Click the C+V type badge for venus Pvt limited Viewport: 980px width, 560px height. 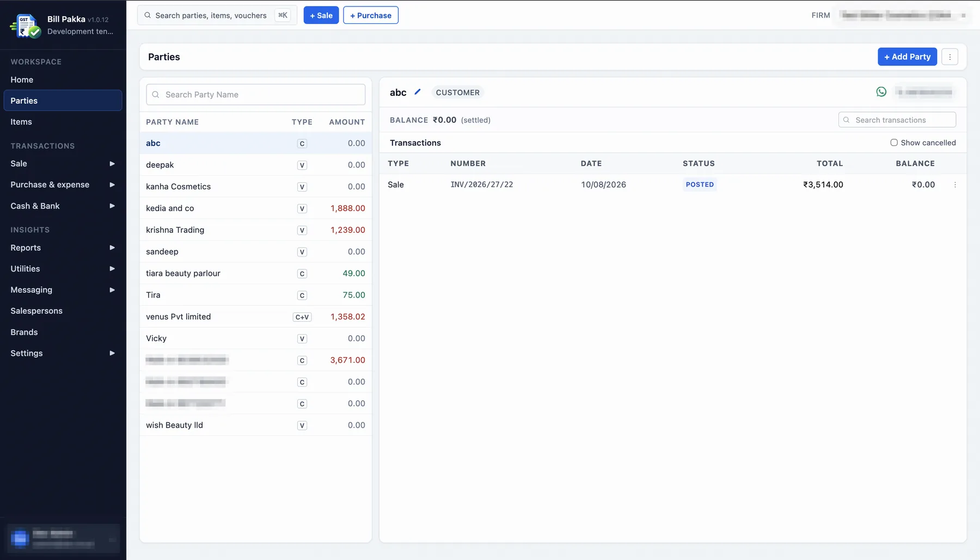[x=302, y=317]
